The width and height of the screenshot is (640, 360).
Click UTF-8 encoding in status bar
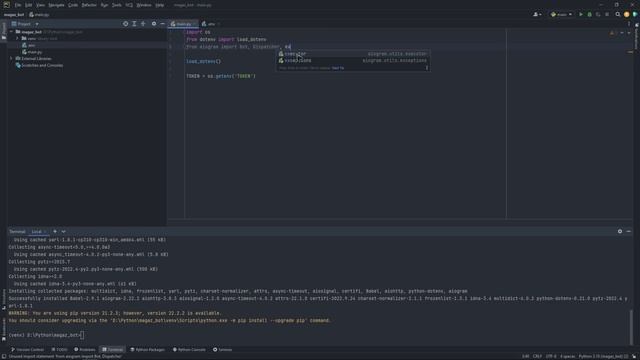tap(551, 357)
